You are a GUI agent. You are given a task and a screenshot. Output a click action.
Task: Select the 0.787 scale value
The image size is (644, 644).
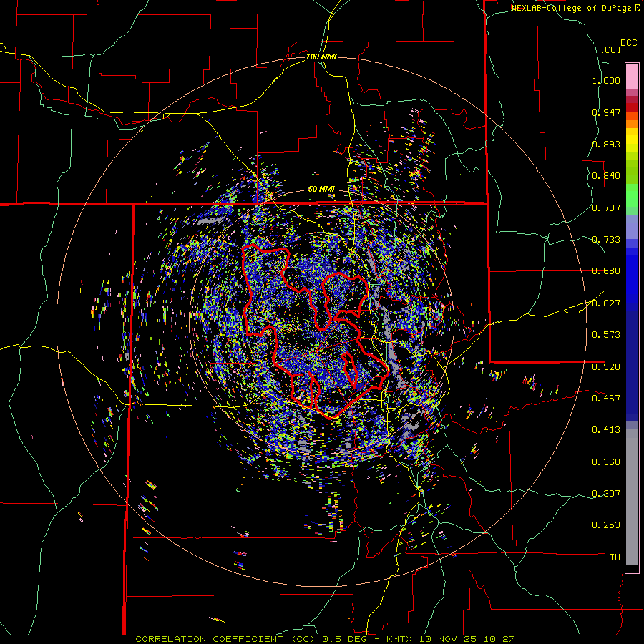(x=606, y=208)
